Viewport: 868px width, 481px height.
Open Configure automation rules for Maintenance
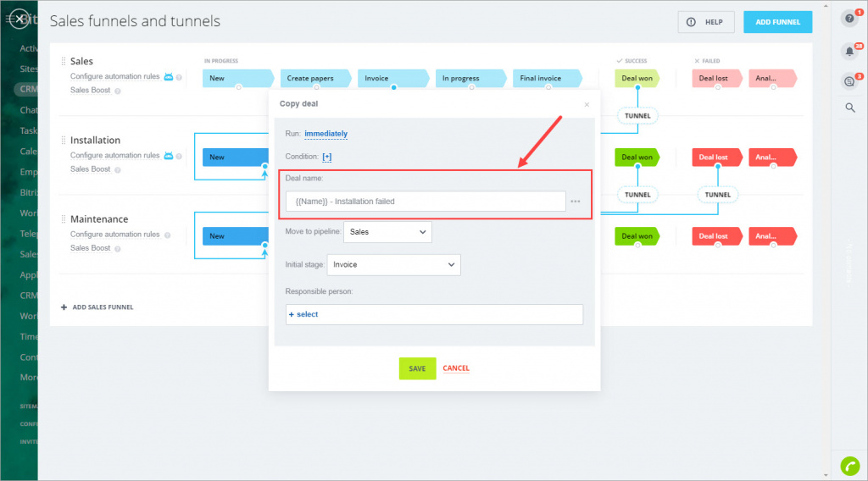pos(114,235)
